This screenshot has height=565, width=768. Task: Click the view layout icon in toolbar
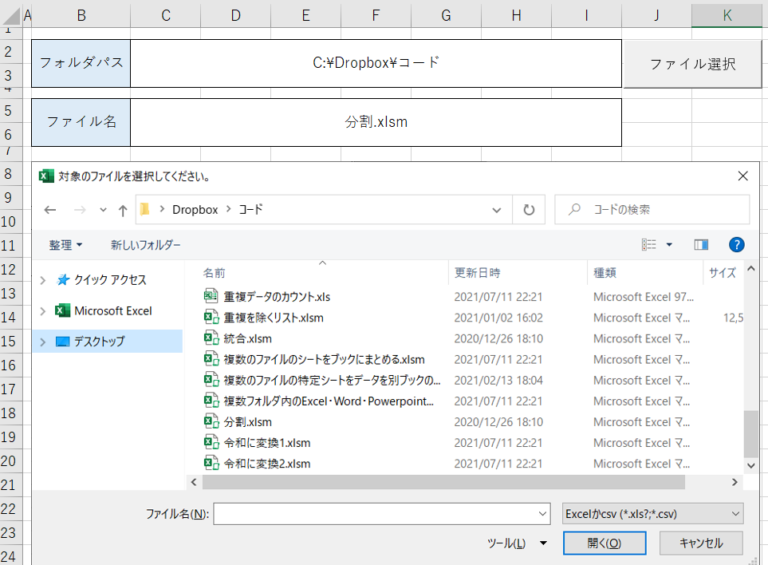pyautogui.click(x=649, y=244)
